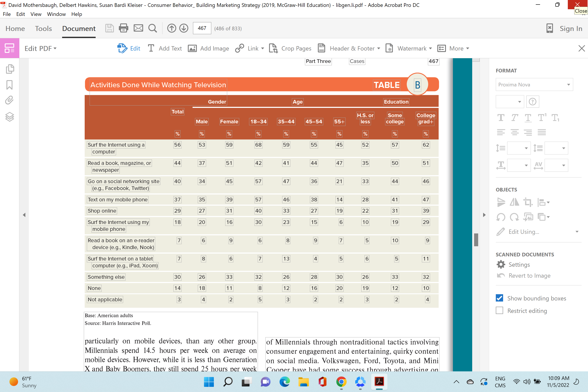Click the flip horizontal object icon
Viewport: 588px width, 392px height.
coord(514,202)
